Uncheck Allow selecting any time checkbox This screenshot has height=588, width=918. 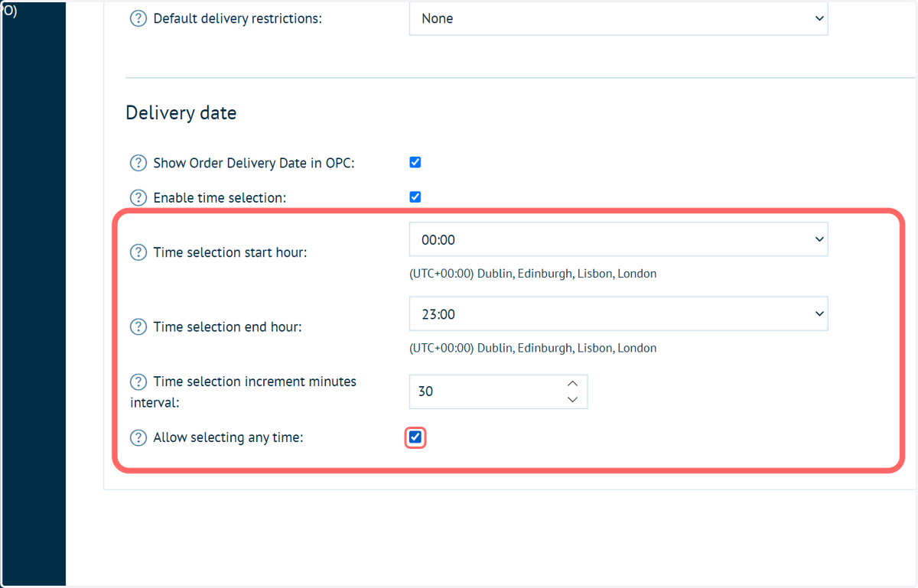[x=415, y=437]
